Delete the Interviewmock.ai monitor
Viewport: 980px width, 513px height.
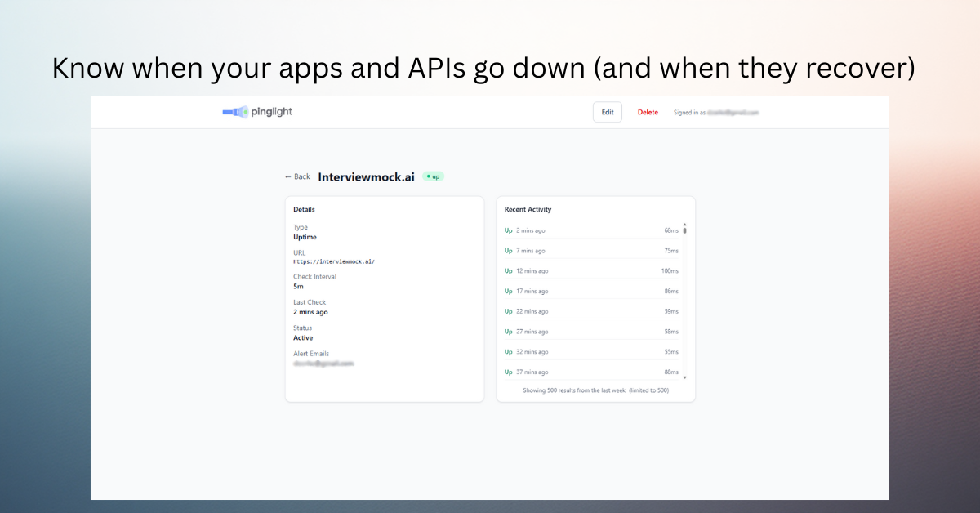click(648, 112)
